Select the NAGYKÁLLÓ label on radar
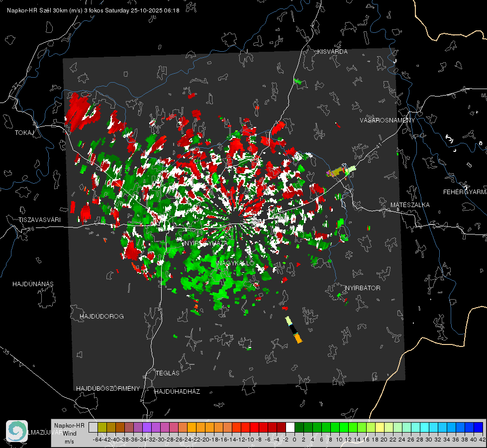The image size is (487, 448). (x=236, y=263)
